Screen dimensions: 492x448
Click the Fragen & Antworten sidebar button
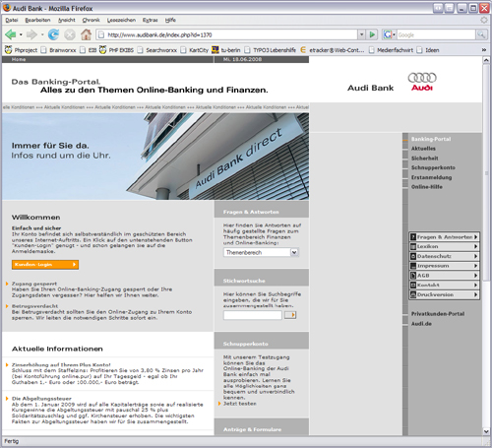pos(444,237)
